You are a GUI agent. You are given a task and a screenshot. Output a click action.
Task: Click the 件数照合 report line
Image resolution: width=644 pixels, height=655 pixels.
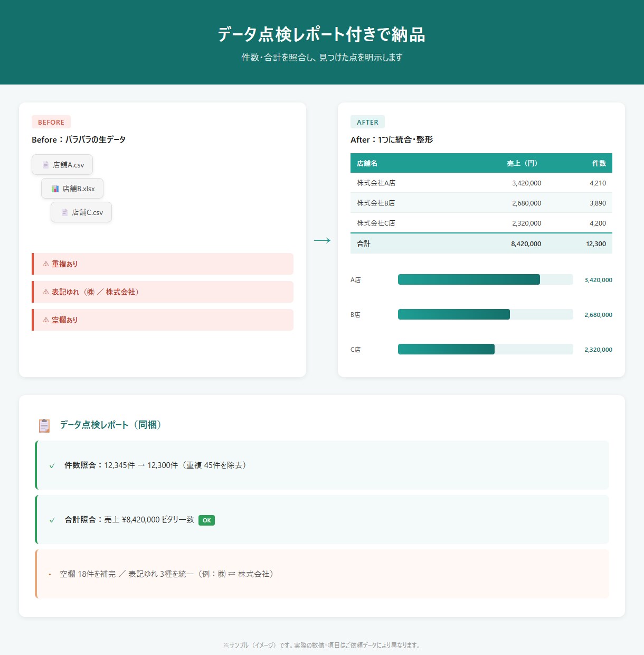[322, 465]
